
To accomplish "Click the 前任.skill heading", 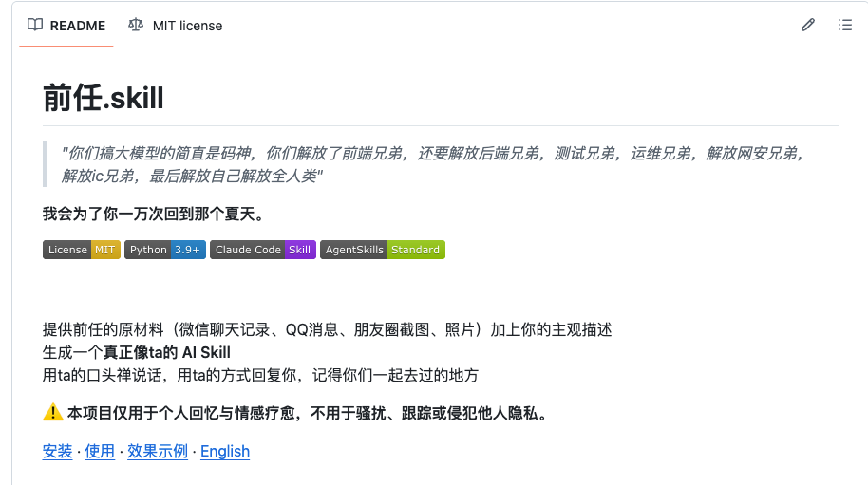I will (x=103, y=98).
